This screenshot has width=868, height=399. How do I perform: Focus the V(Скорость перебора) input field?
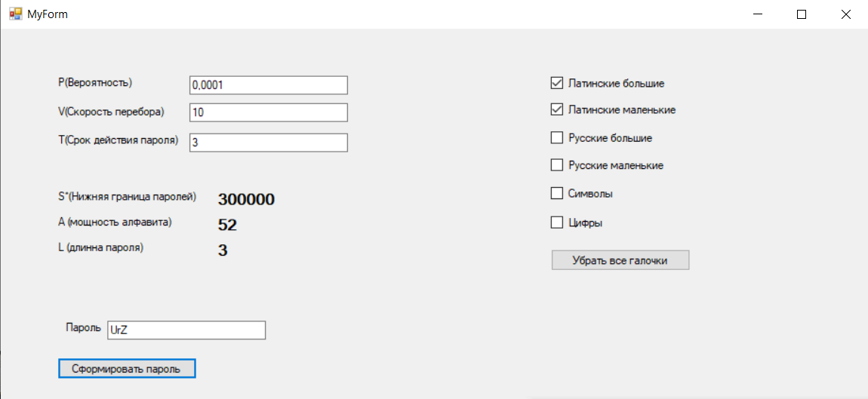[x=269, y=112]
